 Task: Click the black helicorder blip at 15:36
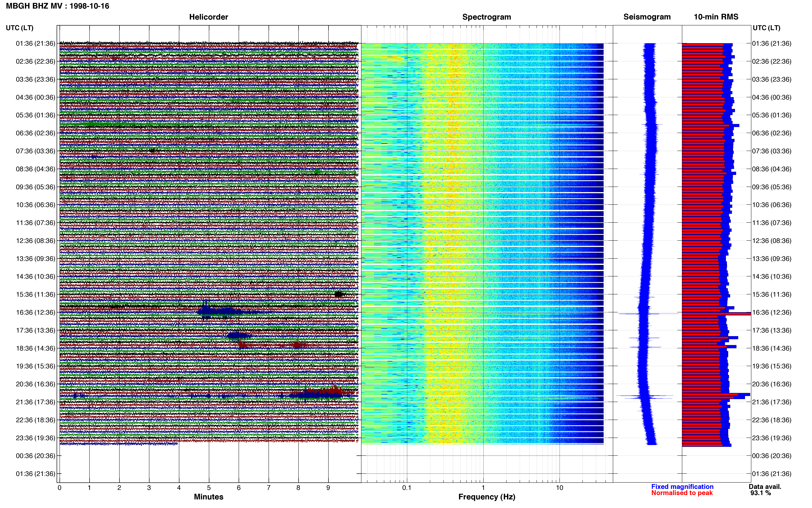coord(339,294)
